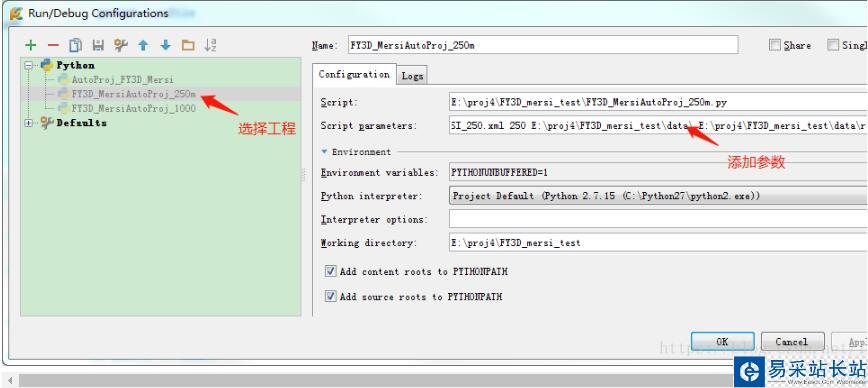Toggle the Share checkbox
Screen dimensions: 868x388
775,45
